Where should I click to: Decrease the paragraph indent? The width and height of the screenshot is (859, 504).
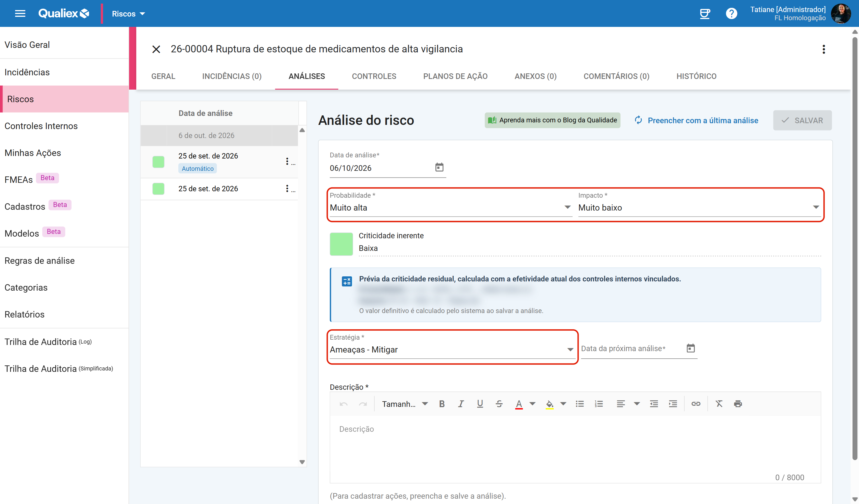pyautogui.click(x=654, y=404)
